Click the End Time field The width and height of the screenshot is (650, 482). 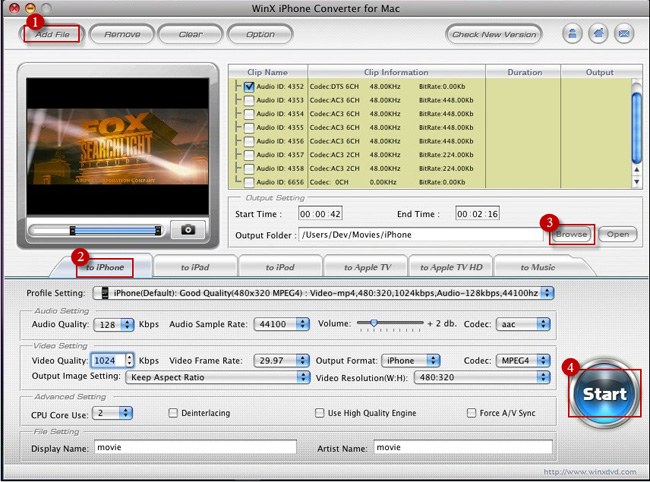pyautogui.click(x=477, y=214)
